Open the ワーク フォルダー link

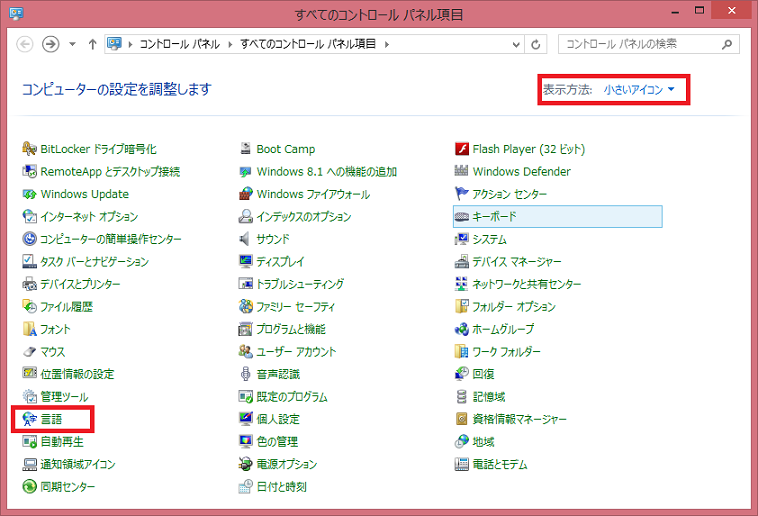(506, 352)
